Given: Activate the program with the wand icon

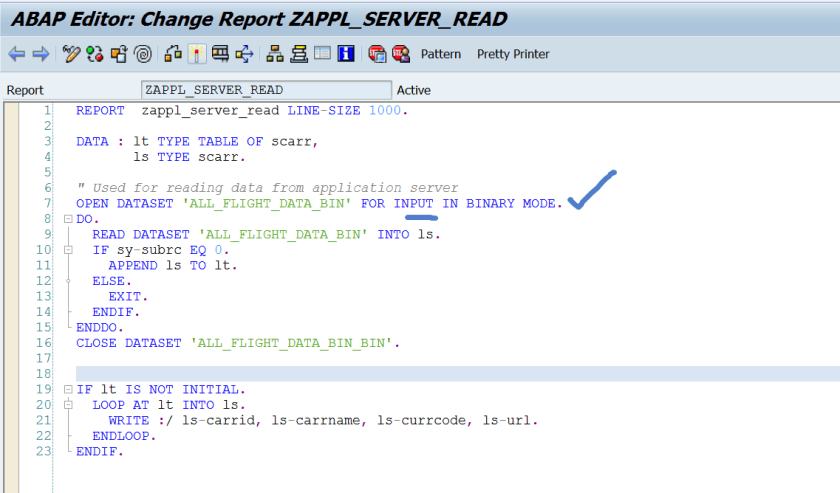Looking at the screenshot, I should point(197,54).
